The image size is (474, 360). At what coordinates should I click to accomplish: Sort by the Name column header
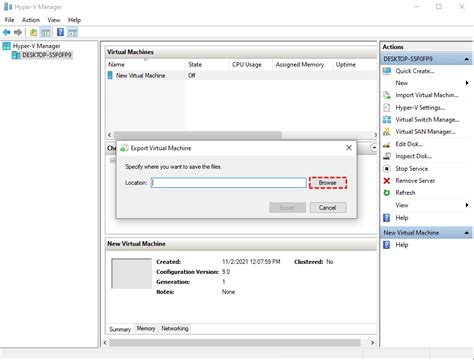[x=146, y=64]
